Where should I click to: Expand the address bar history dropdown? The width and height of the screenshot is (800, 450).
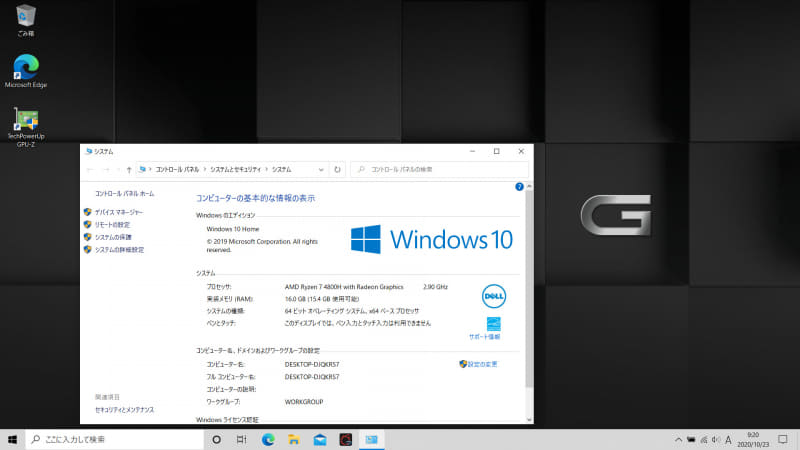(321, 169)
